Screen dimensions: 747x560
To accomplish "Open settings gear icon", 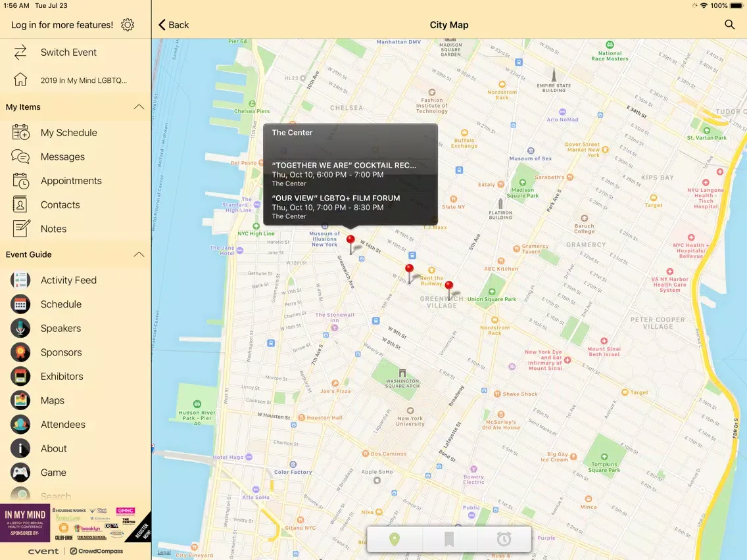I will 128,25.
